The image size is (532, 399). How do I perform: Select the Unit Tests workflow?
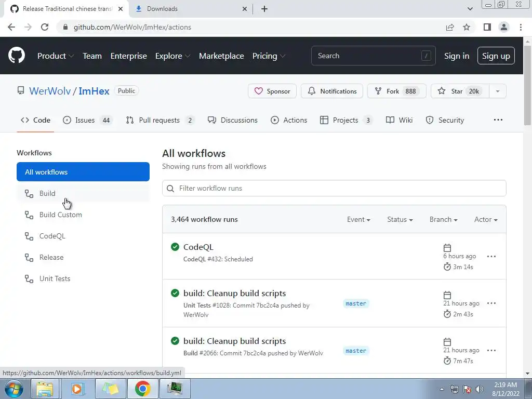tap(83, 278)
